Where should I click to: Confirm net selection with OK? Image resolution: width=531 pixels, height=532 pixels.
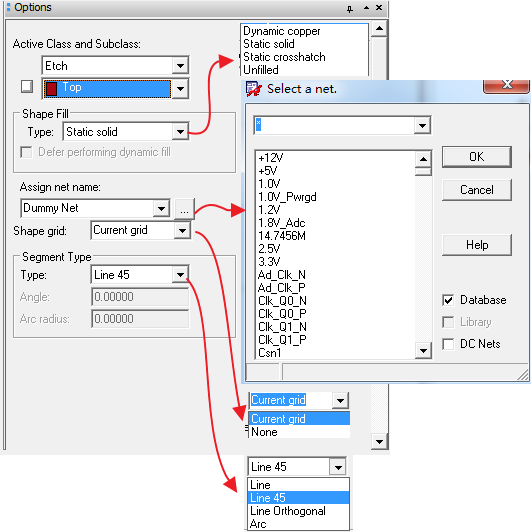(477, 157)
